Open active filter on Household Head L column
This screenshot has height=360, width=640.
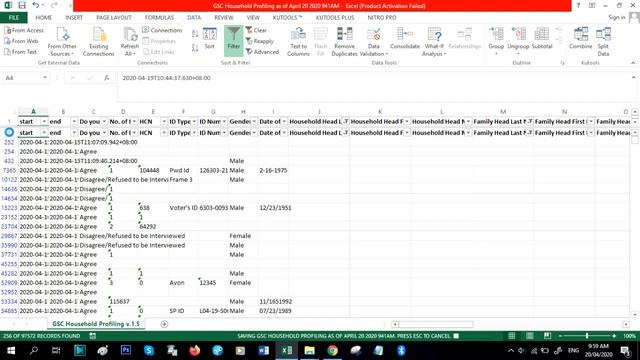click(346, 122)
